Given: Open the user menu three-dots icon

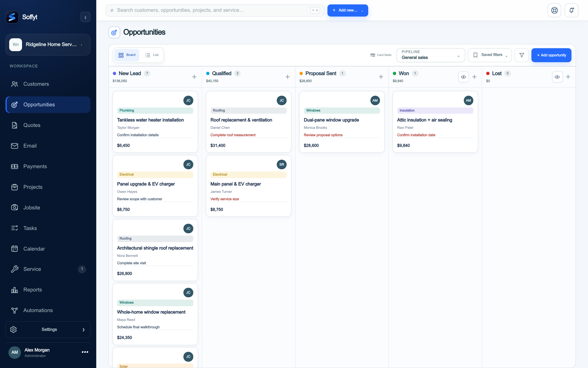Looking at the screenshot, I should pyautogui.click(x=85, y=352).
